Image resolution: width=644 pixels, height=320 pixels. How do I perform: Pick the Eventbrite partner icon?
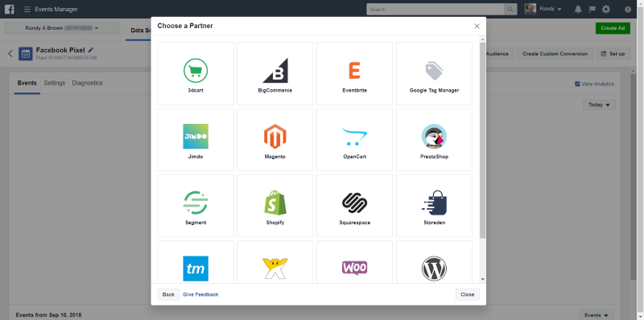pyautogui.click(x=354, y=71)
